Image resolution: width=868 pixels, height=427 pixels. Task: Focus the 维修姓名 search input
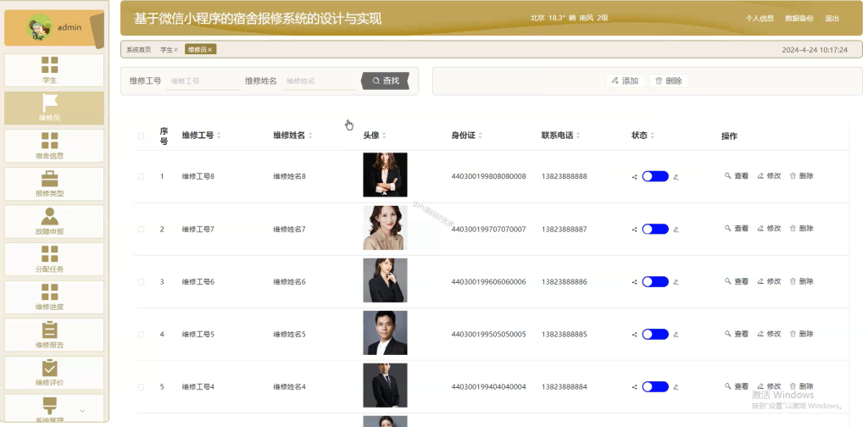click(319, 80)
